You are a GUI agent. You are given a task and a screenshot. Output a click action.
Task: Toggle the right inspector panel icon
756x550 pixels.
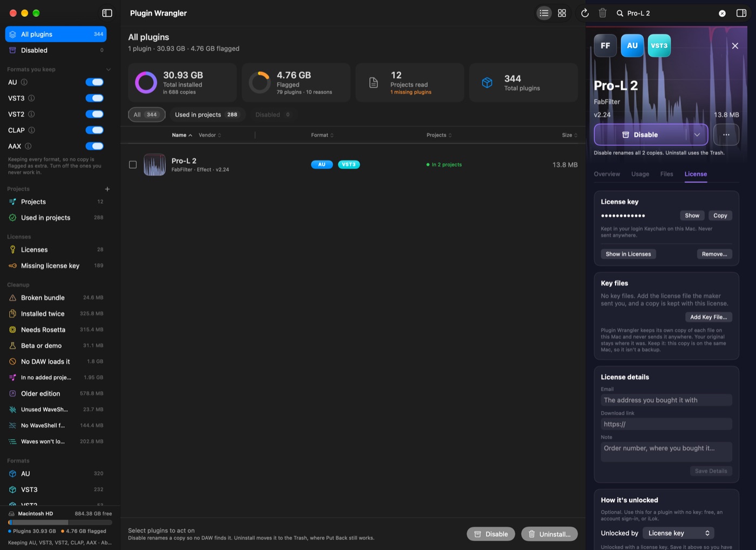click(741, 13)
